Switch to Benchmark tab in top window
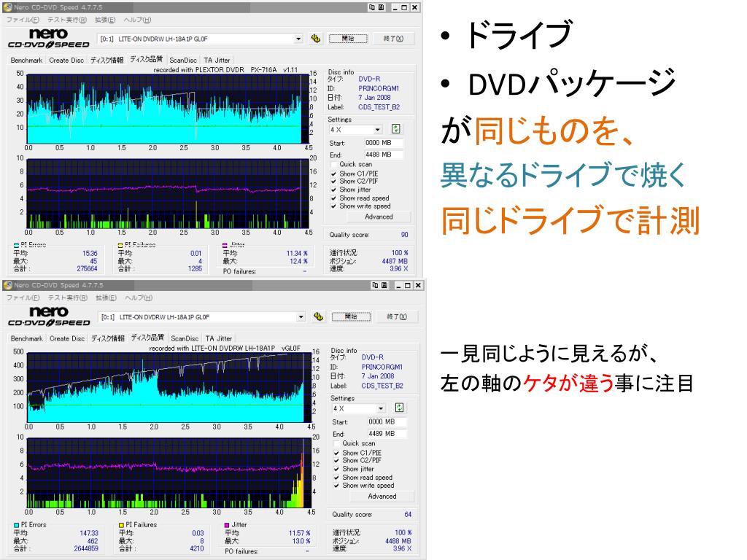The image size is (747, 560). (x=26, y=61)
